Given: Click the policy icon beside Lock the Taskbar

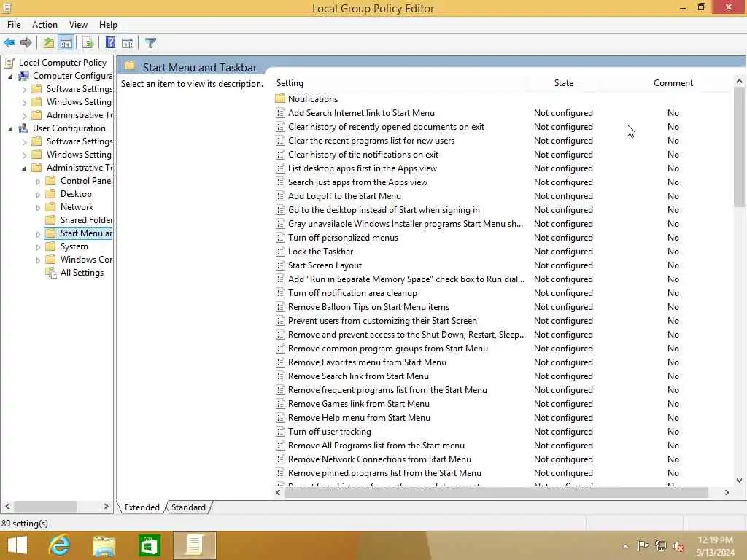Looking at the screenshot, I should [x=280, y=252].
